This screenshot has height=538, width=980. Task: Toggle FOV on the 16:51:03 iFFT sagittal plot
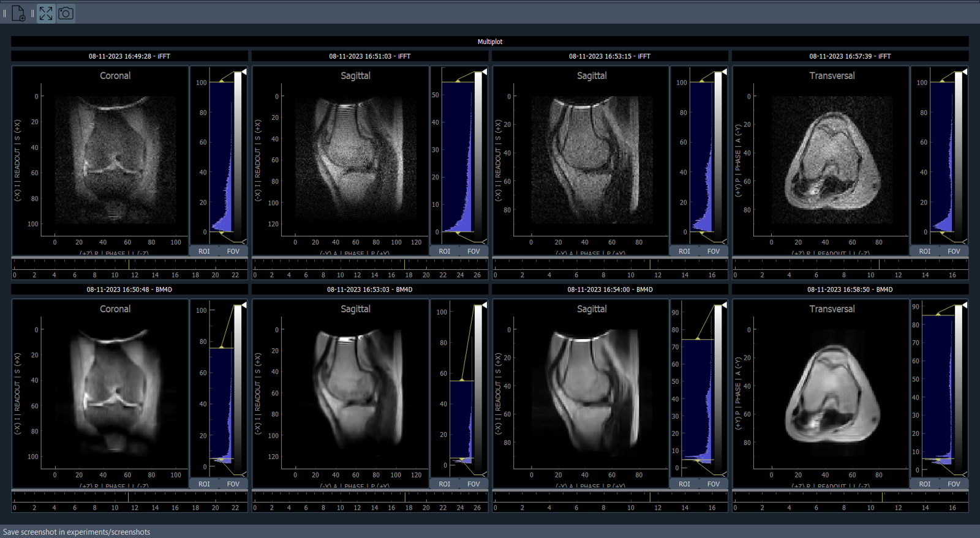[473, 251]
